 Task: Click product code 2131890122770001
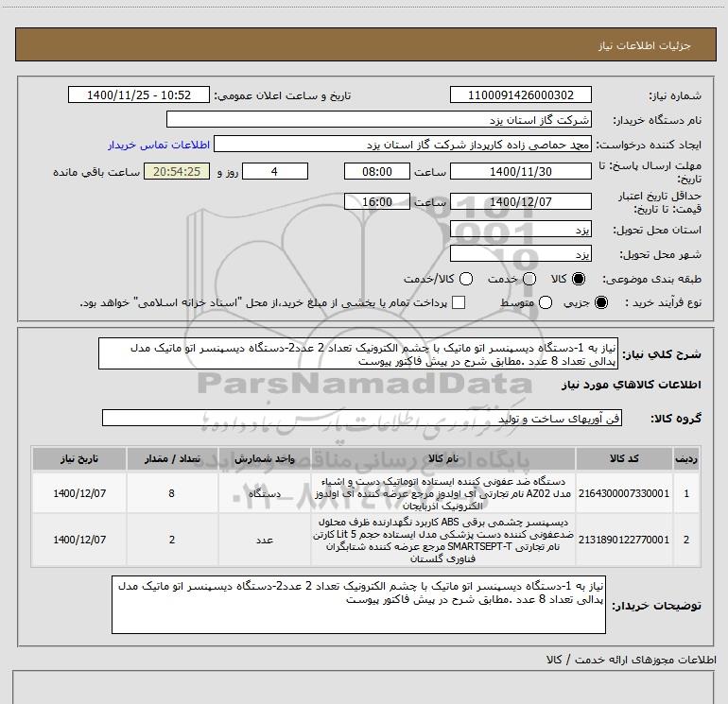[x=624, y=540]
